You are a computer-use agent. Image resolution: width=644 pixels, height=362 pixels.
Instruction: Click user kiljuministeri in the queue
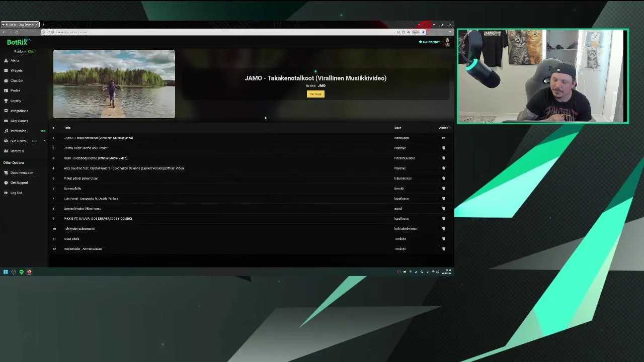(x=403, y=178)
